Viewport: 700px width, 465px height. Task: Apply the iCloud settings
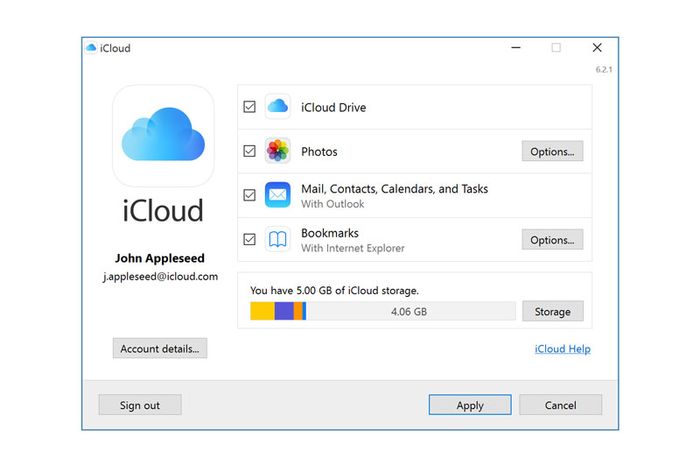tap(470, 405)
